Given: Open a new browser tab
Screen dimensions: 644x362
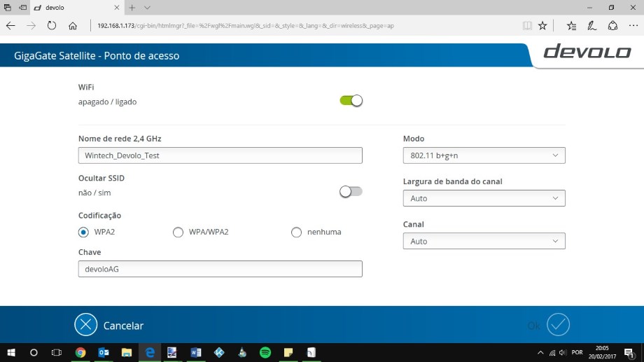Looking at the screenshot, I should [x=132, y=7].
